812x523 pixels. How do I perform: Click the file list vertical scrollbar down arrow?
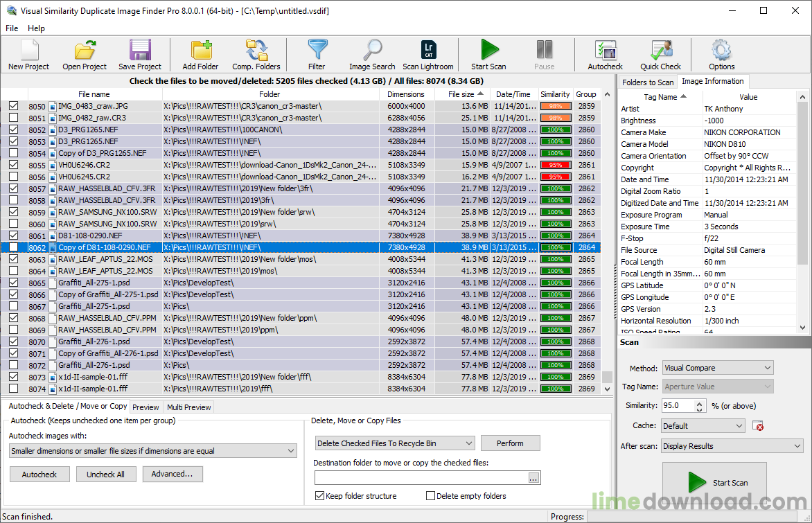pos(608,389)
